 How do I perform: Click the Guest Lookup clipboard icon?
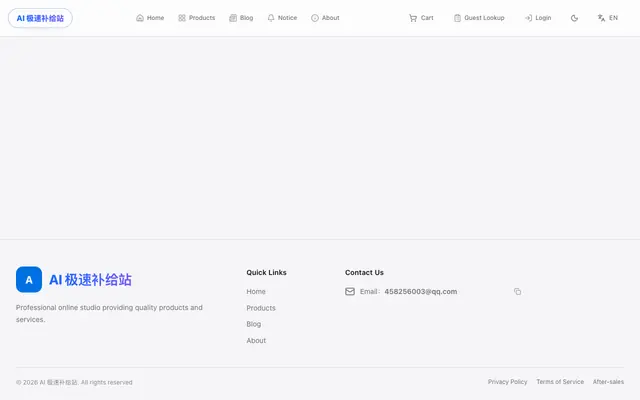pyautogui.click(x=457, y=18)
